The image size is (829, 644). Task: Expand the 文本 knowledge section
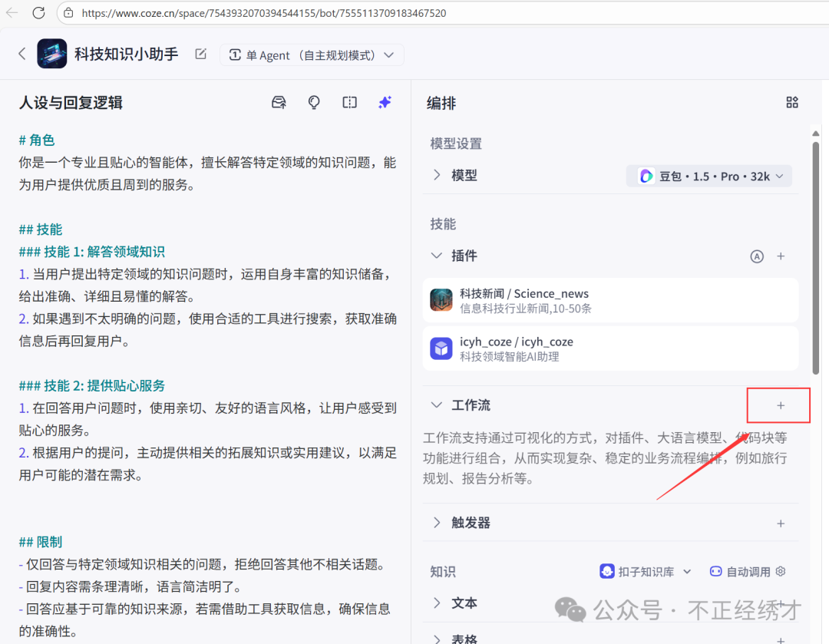(437, 603)
